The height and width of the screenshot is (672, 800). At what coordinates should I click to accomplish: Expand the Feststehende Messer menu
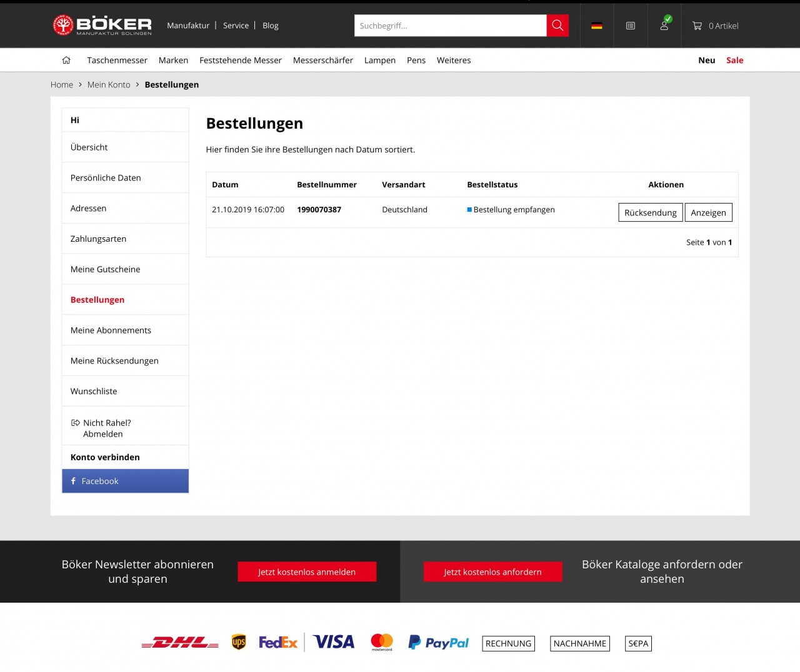pos(240,61)
